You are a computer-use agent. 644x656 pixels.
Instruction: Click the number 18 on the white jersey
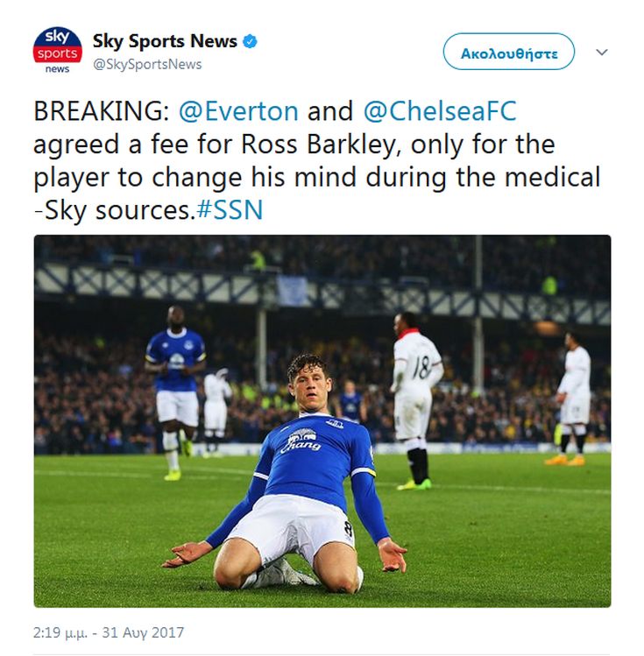(x=421, y=368)
